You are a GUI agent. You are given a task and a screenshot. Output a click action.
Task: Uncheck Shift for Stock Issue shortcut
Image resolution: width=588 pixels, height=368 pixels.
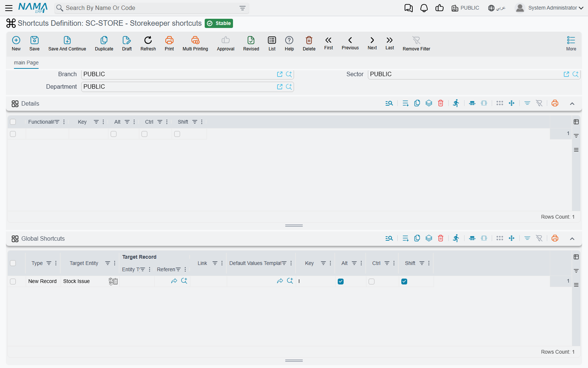pos(404,282)
